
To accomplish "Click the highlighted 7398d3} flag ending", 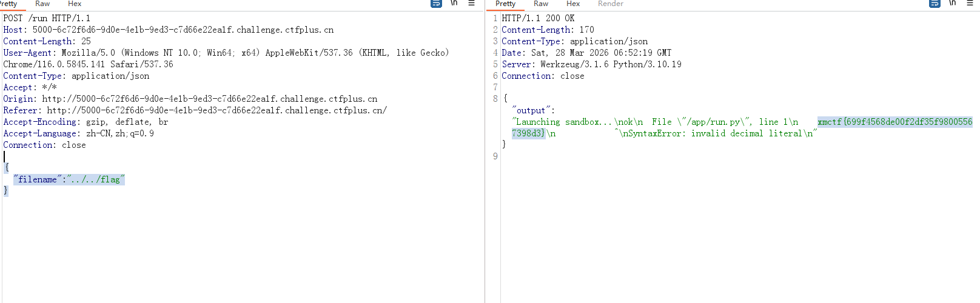I will point(529,133).
